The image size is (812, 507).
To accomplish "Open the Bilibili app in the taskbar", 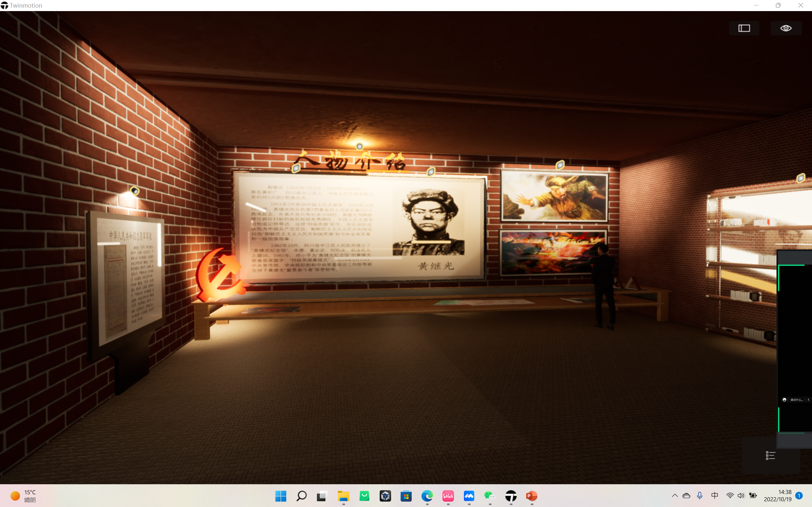I will 448,496.
